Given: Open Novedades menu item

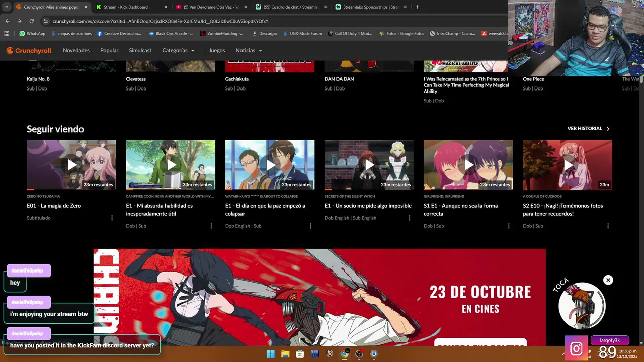Looking at the screenshot, I should click(x=76, y=50).
